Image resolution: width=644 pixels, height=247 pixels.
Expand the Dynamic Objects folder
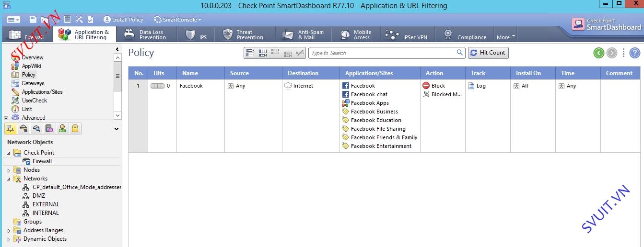(x=9, y=239)
